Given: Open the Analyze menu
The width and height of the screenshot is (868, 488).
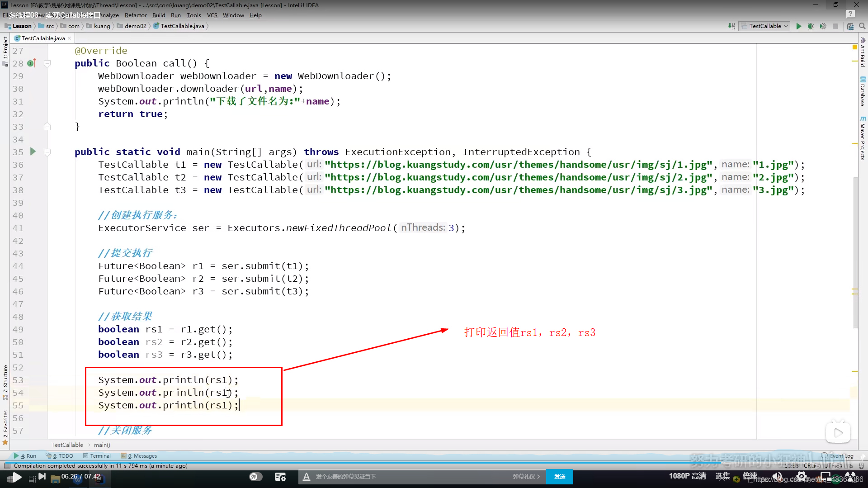Looking at the screenshot, I should (x=109, y=15).
